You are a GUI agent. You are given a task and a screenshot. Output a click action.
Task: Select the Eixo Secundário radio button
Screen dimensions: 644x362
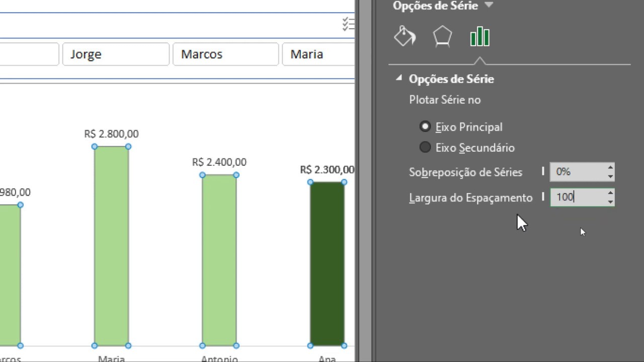[x=425, y=147]
